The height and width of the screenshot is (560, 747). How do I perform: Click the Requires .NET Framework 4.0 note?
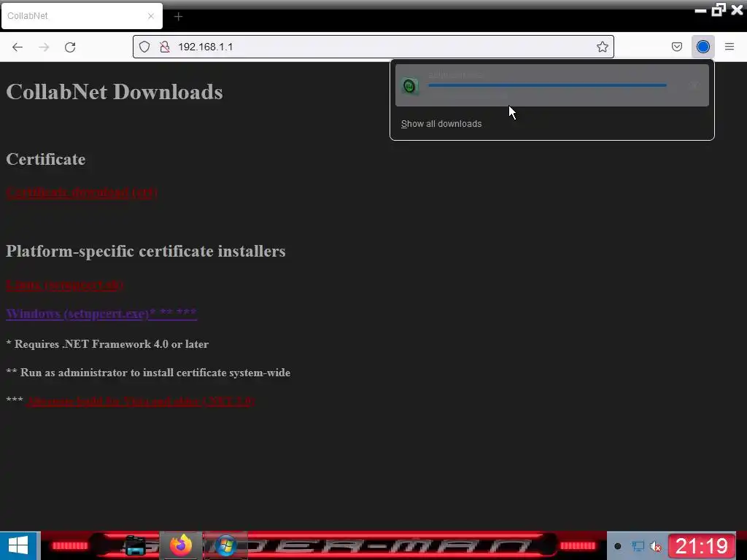(107, 344)
